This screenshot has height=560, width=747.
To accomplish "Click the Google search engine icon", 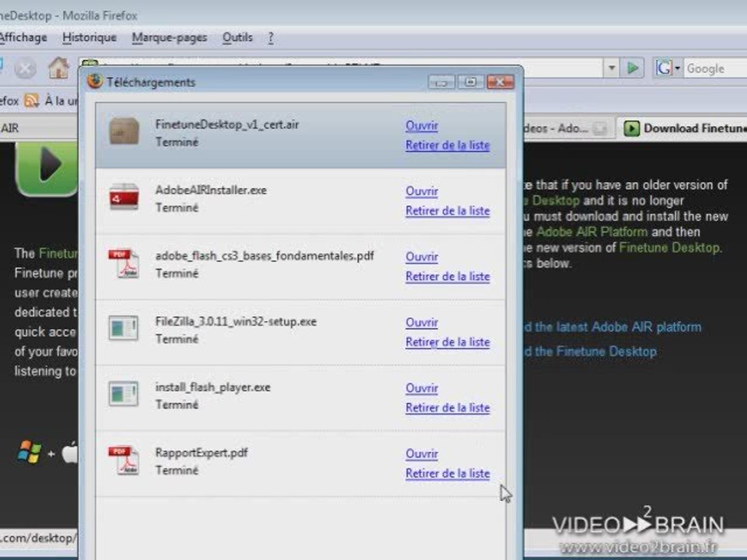I will coord(664,68).
